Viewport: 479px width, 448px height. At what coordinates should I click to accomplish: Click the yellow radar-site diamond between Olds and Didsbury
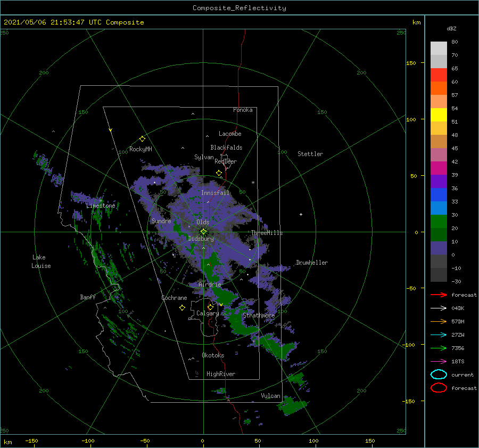pyautogui.click(x=203, y=232)
